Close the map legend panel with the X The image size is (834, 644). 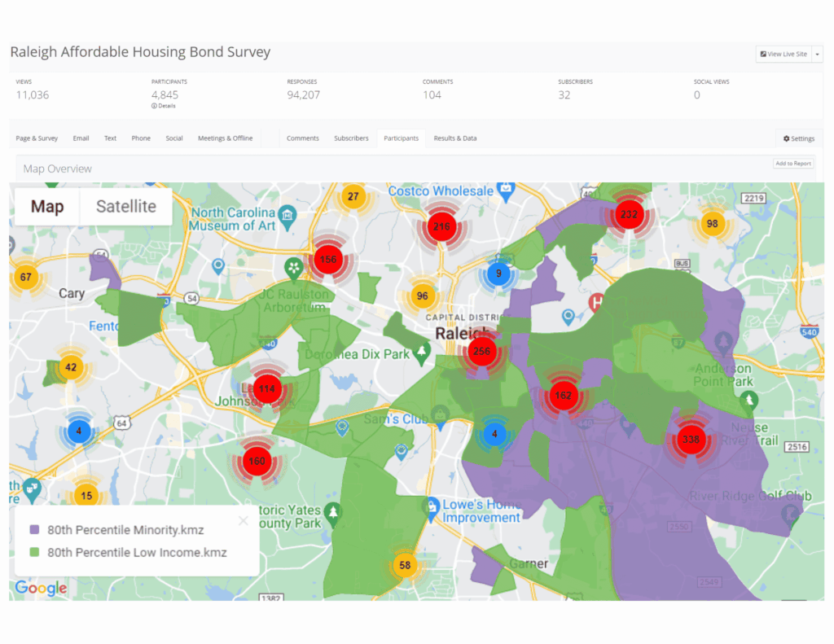click(x=243, y=520)
